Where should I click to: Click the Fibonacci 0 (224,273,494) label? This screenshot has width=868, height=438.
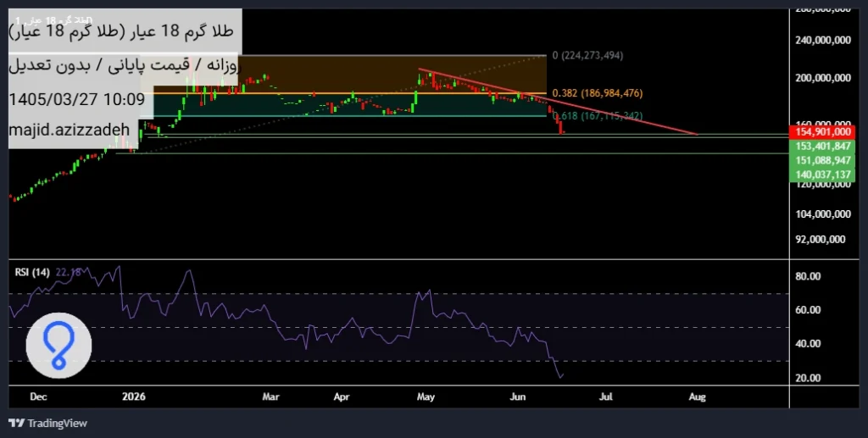(x=588, y=55)
